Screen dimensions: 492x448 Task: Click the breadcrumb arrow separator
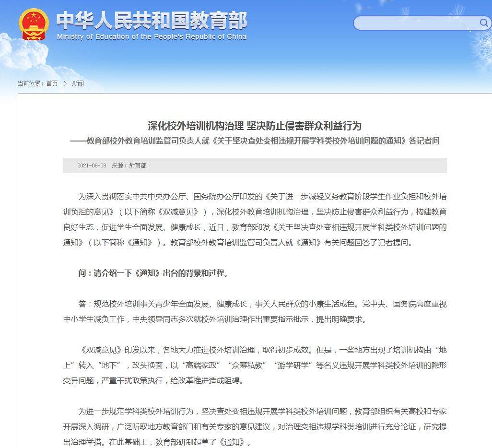click(x=65, y=83)
